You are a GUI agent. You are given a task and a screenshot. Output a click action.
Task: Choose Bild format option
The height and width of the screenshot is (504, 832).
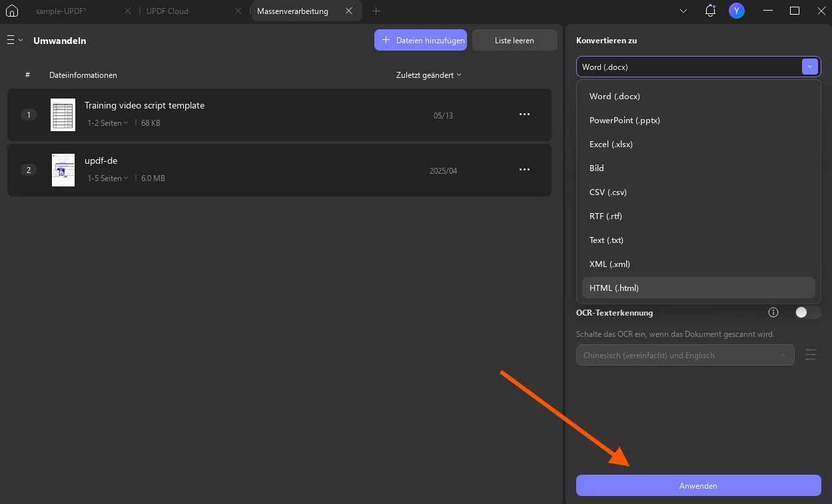click(x=699, y=168)
